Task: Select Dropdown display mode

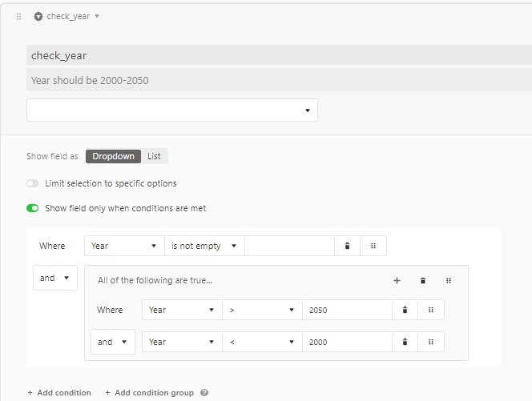Action: pyautogui.click(x=113, y=156)
